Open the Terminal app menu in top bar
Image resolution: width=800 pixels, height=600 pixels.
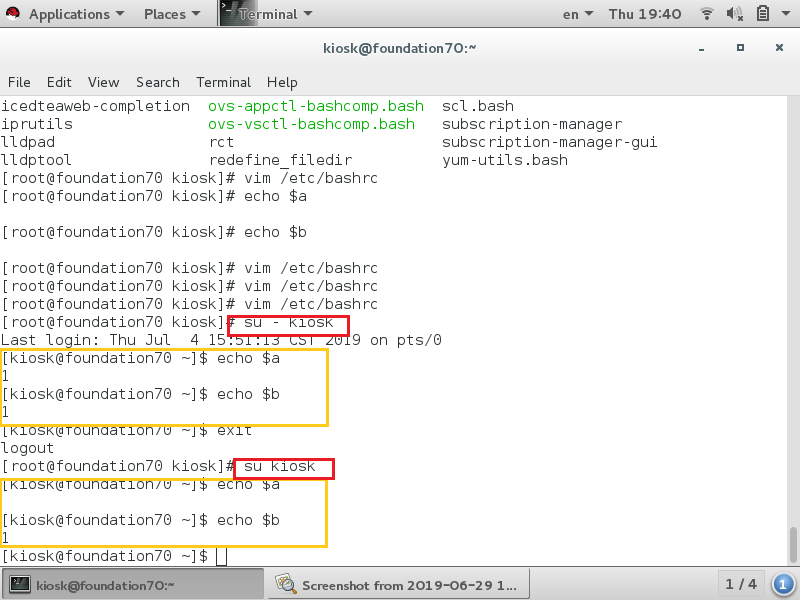click(x=275, y=14)
